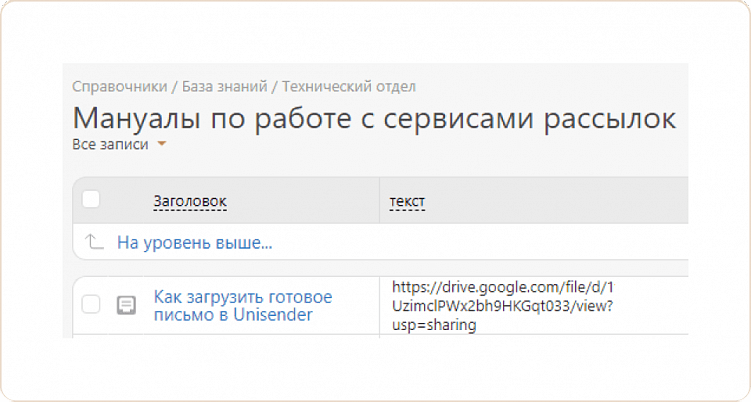Tick the select-all checkbox in table header
This screenshot has height=402, width=751.
coord(91,199)
